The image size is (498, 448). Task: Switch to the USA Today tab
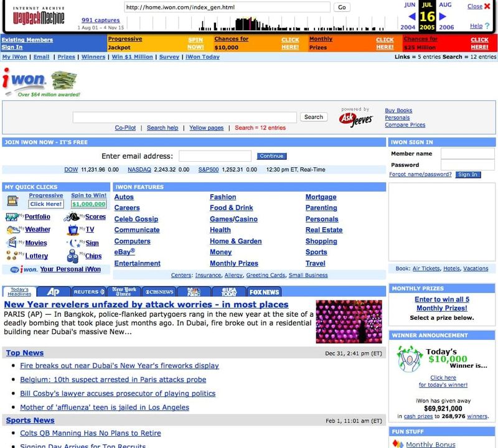pyautogui.click(x=229, y=292)
